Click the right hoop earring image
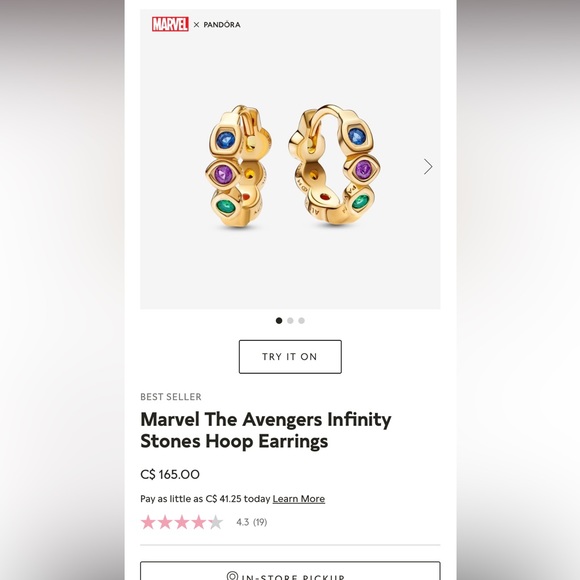This screenshot has height=580, width=580. tap(334, 165)
